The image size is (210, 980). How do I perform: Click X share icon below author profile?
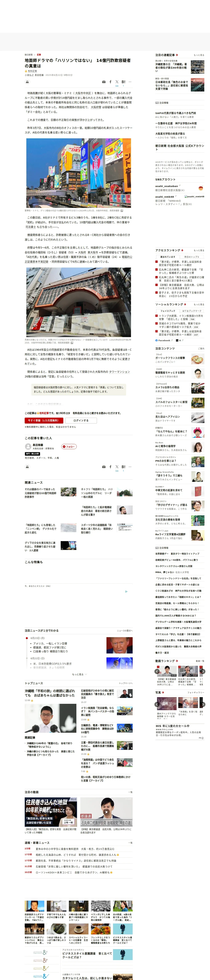117,466
